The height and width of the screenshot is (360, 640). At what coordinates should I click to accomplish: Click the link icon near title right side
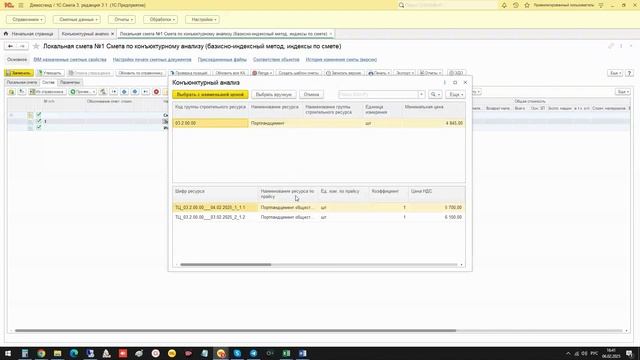(611, 46)
